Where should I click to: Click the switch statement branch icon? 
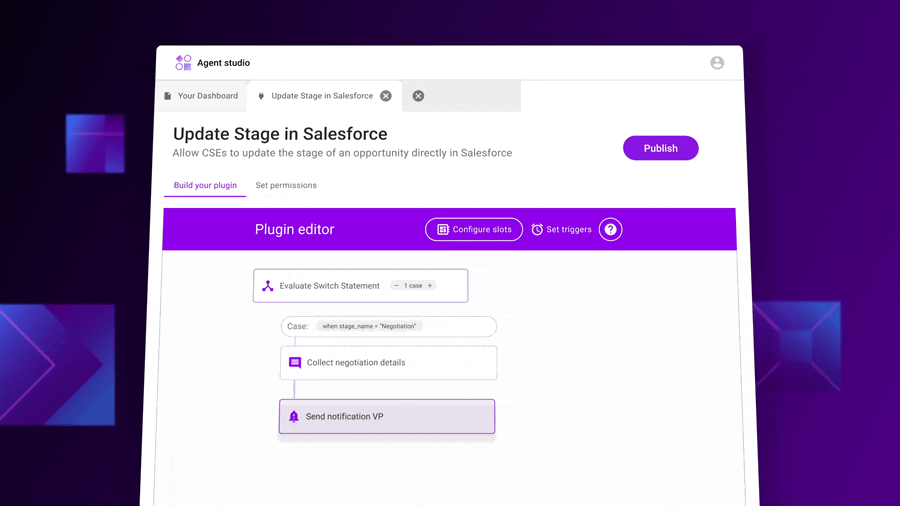tap(268, 286)
